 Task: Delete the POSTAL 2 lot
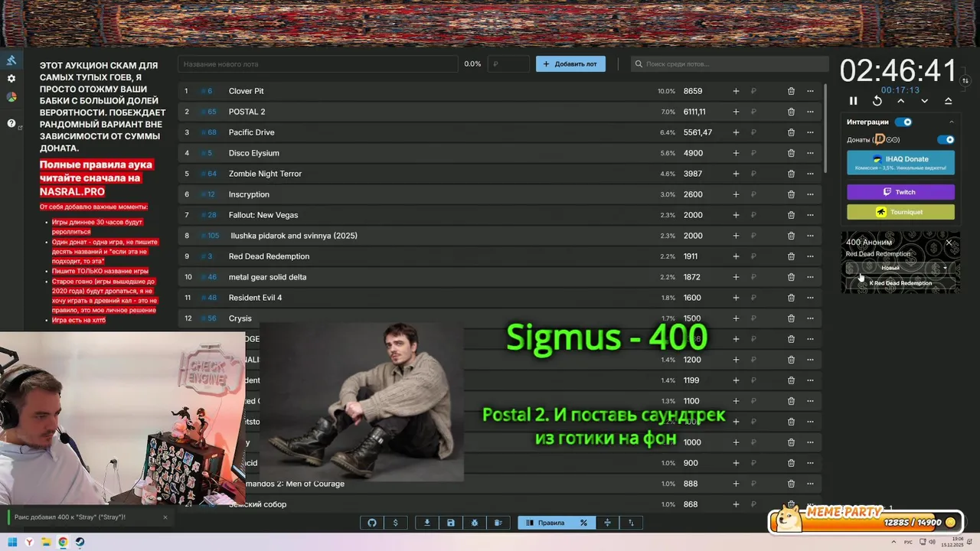(791, 112)
